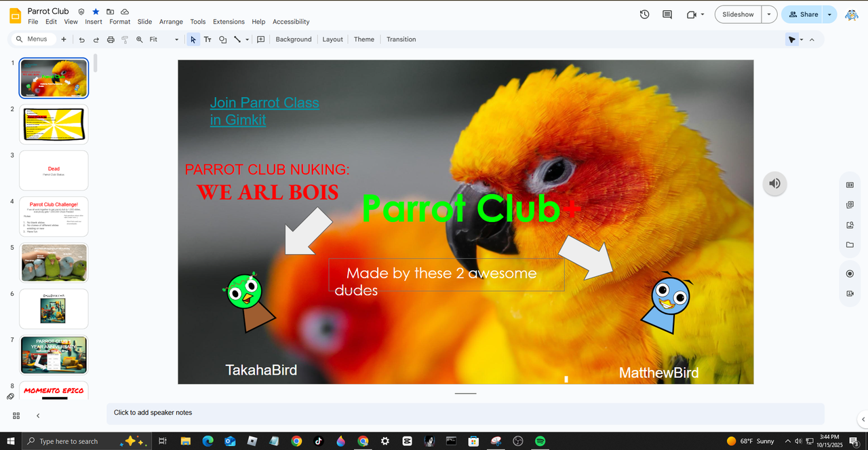Click the Move to folder icon
Screen dimensions: 868x450
click(x=110, y=12)
